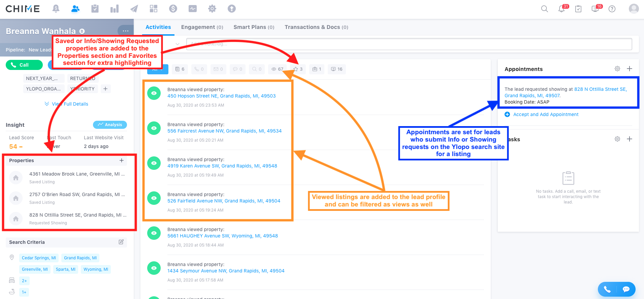Click the green Call button

click(x=24, y=65)
